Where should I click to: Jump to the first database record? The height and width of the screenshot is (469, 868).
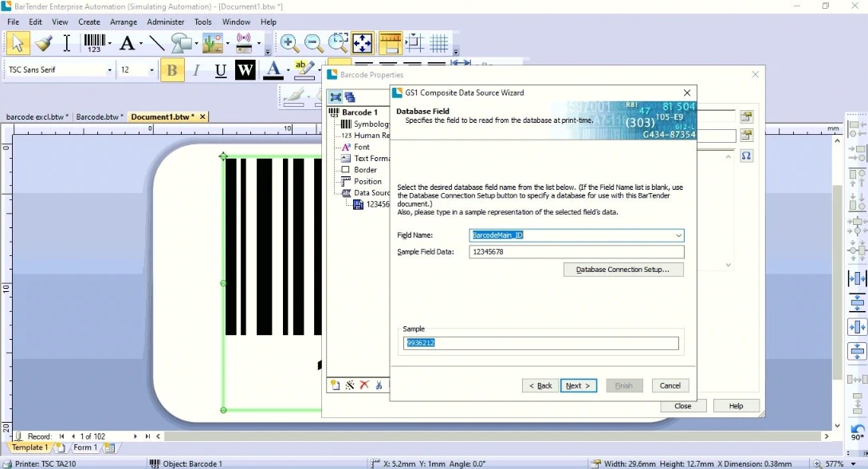pos(61,436)
